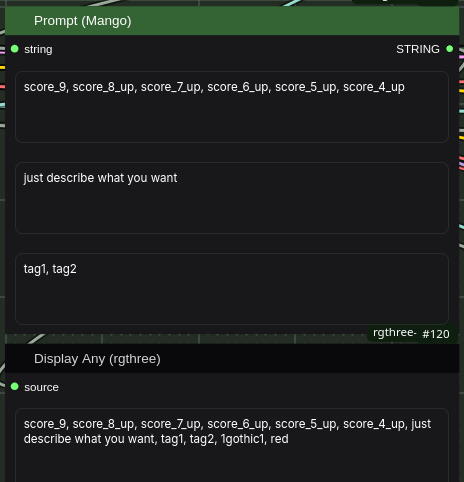Select the pink wire near string input
Screen dimensions: 464x482
click(2, 52)
